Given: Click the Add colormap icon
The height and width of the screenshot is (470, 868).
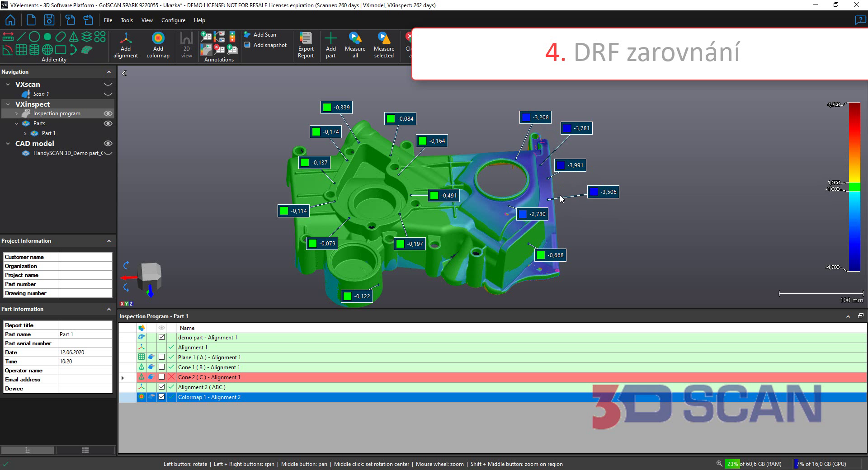Looking at the screenshot, I should point(158,45).
